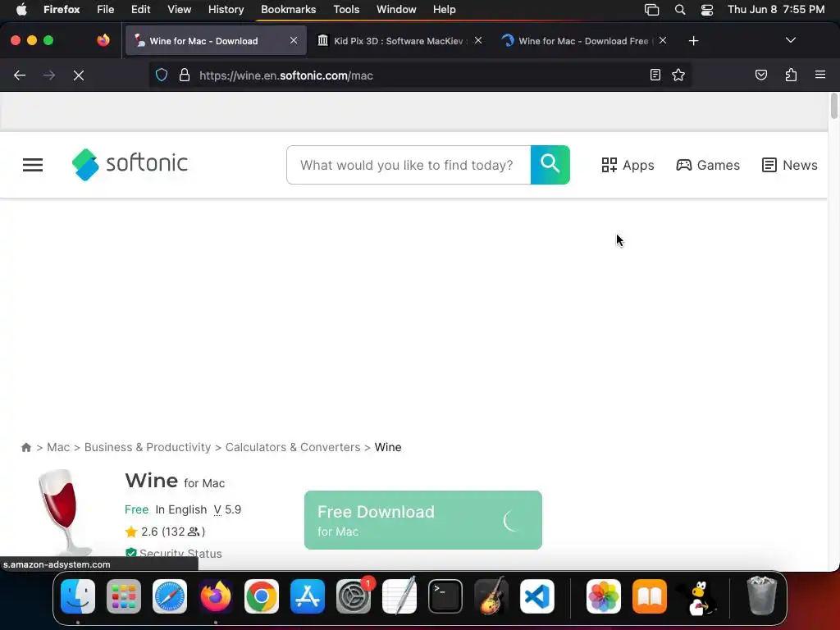
Task: Click the 'What would you like to find' search field
Action: click(409, 165)
